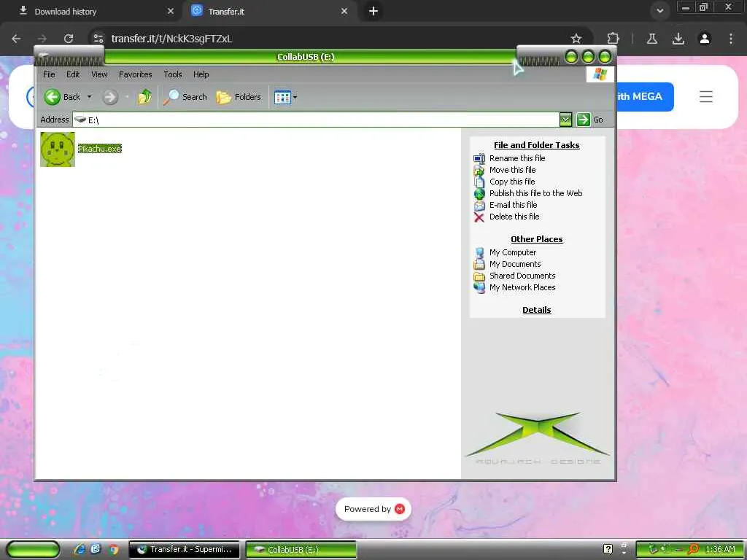Open the hamburger menu on the Transfer.it page
Screen dimensions: 747x560
[x=706, y=97]
